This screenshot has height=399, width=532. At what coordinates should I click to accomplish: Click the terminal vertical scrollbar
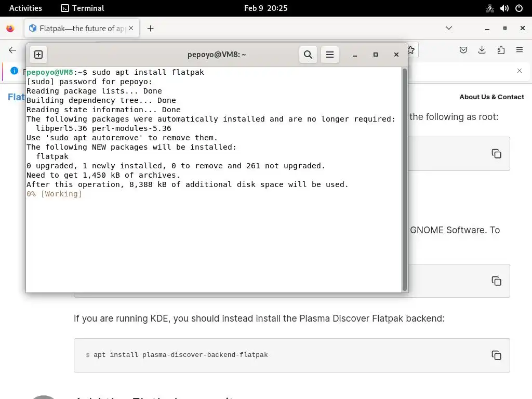tap(404, 179)
